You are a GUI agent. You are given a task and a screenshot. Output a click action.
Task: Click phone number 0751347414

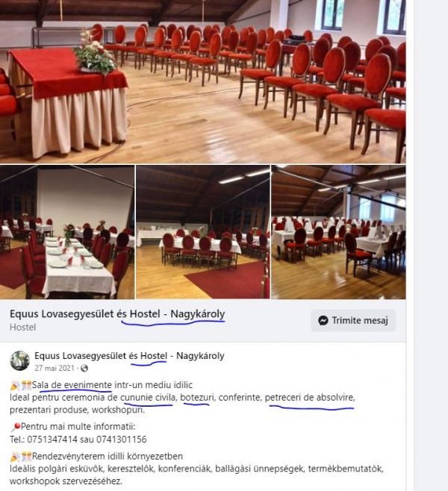(52, 440)
